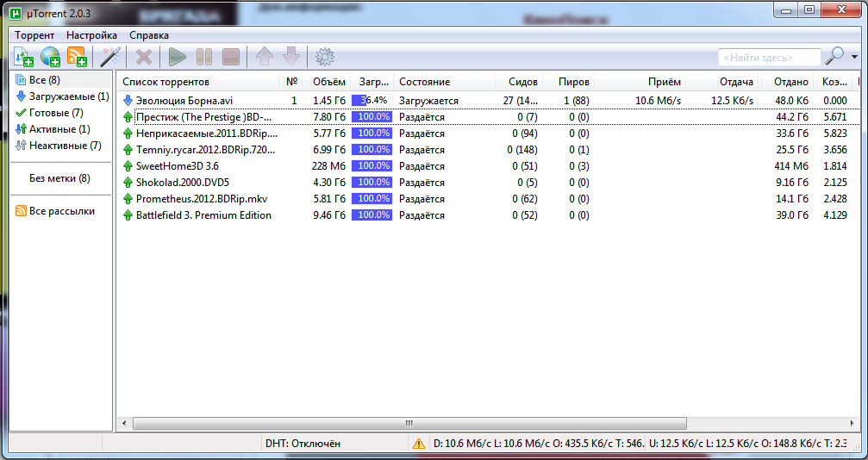Viewport: 868px width, 460px height.
Task: Select the Активные (1) sidebar category
Action: (60, 129)
